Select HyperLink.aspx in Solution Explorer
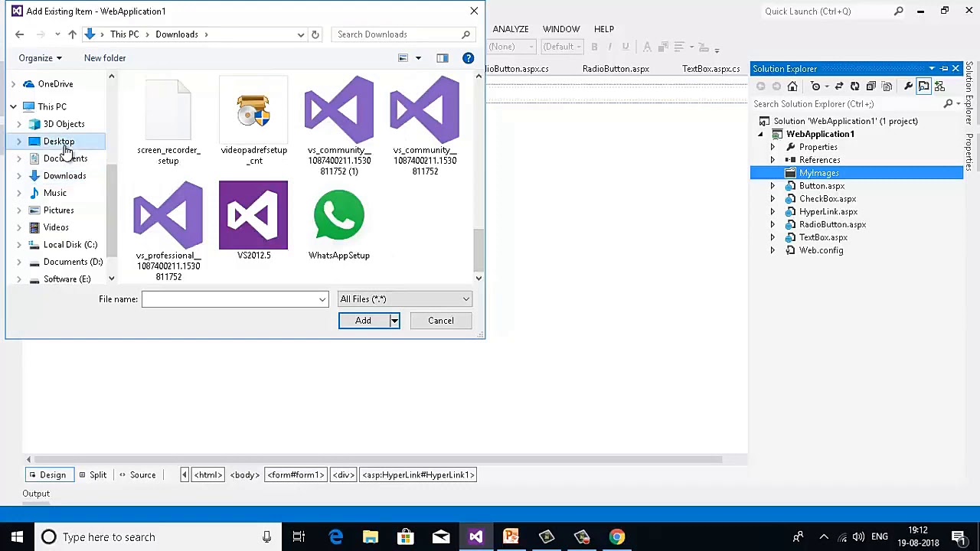 (828, 212)
